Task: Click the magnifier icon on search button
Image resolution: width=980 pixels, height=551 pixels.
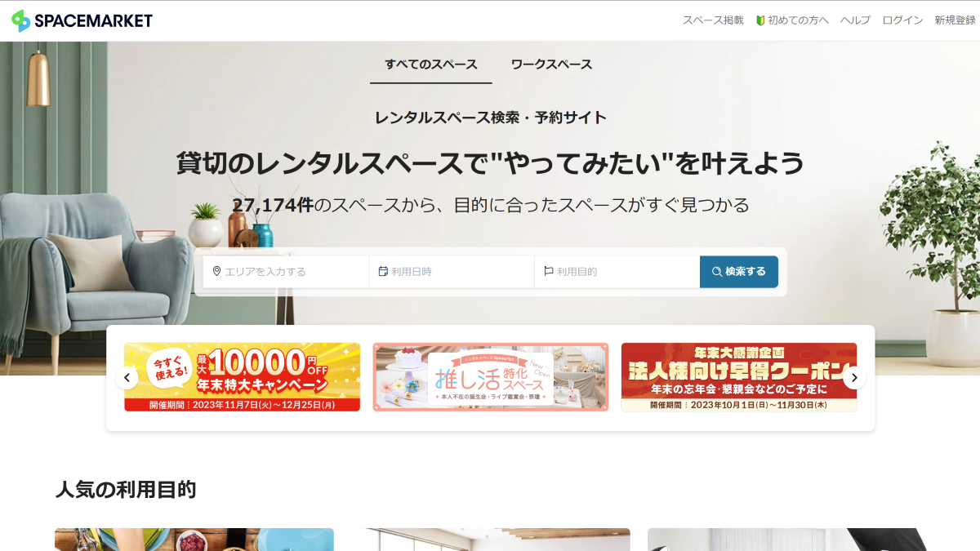Action: tap(717, 271)
